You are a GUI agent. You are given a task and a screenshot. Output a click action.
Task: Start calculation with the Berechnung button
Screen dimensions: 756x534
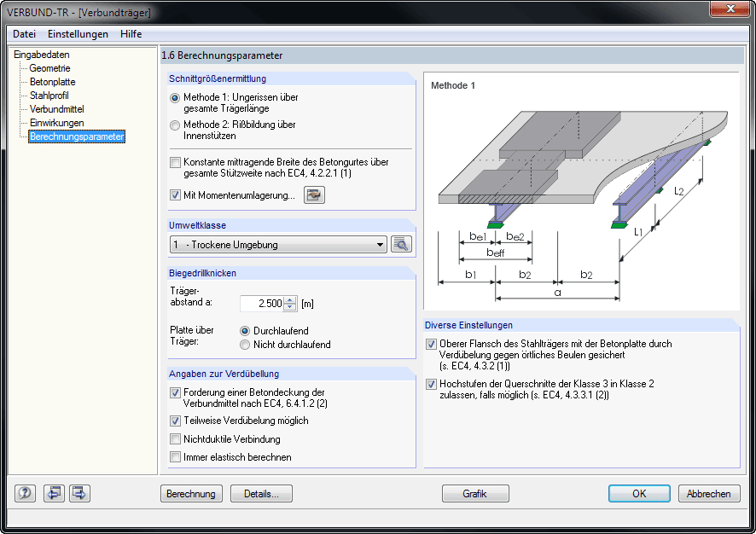point(191,493)
